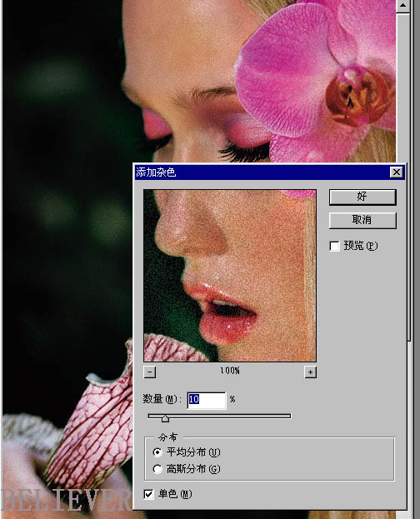Close the 添加杂色 dialog with X

pyautogui.click(x=397, y=172)
